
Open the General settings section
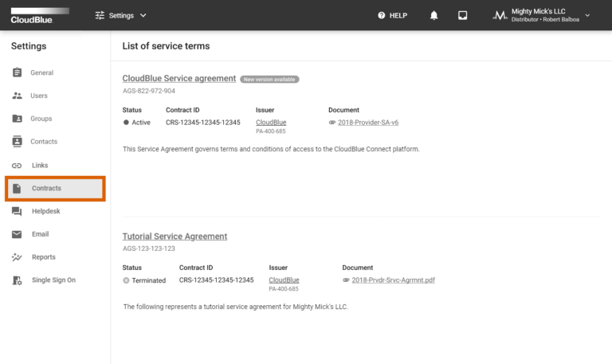[x=41, y=72]
